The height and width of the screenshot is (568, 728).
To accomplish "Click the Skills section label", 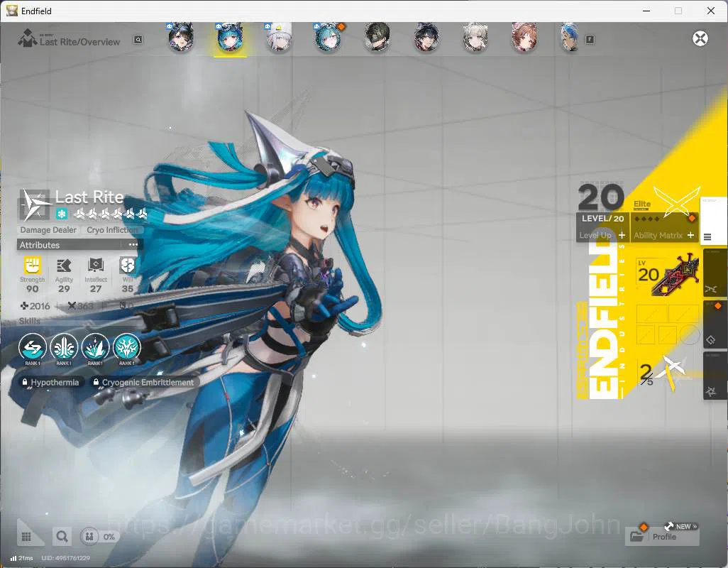I will (x=29, y=321).
